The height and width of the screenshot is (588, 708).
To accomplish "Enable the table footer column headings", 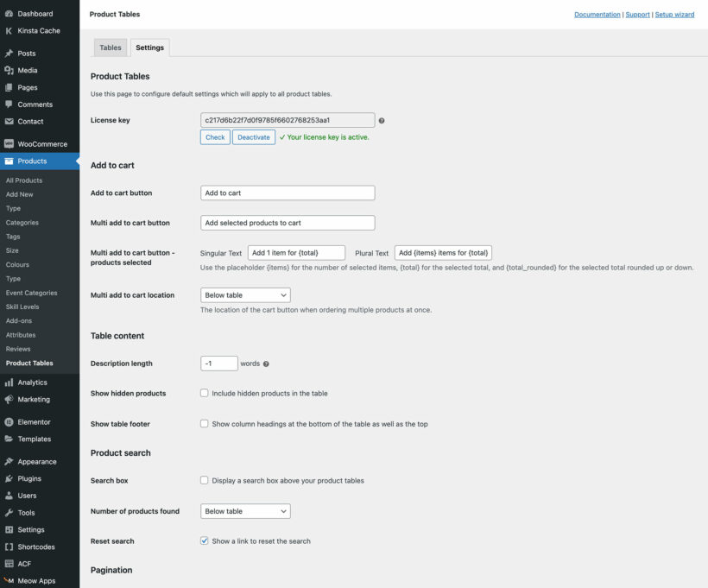I will point(204,421).
